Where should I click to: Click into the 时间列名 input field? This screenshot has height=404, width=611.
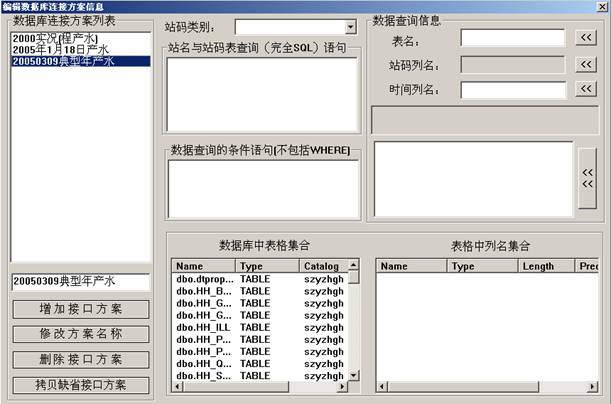pyautogui.click(x=513, y=90)
